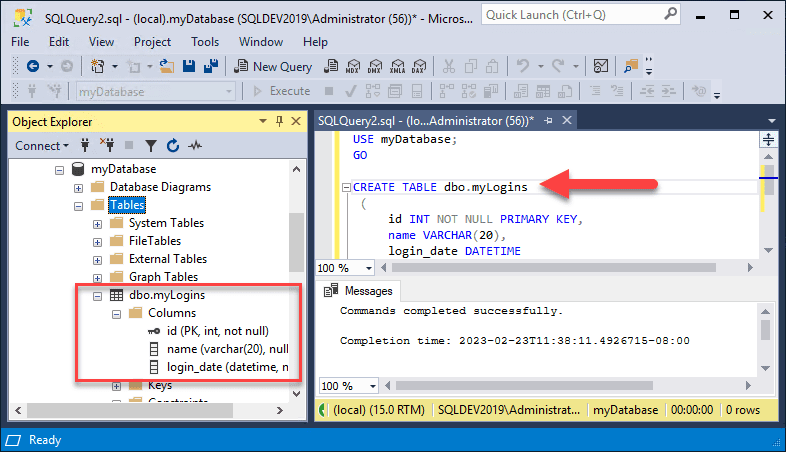Click the Filter funnel icon in Object Explorer

pos(151,146)
